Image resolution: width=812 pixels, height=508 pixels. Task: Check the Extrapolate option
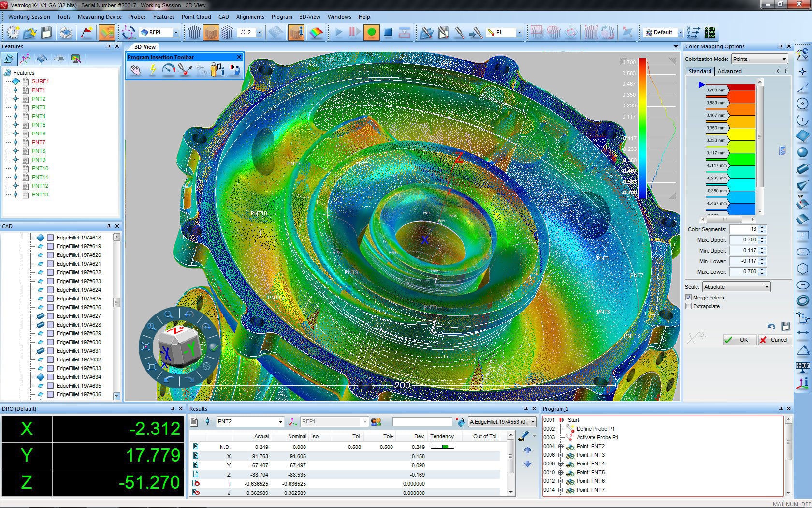[689, 306]
